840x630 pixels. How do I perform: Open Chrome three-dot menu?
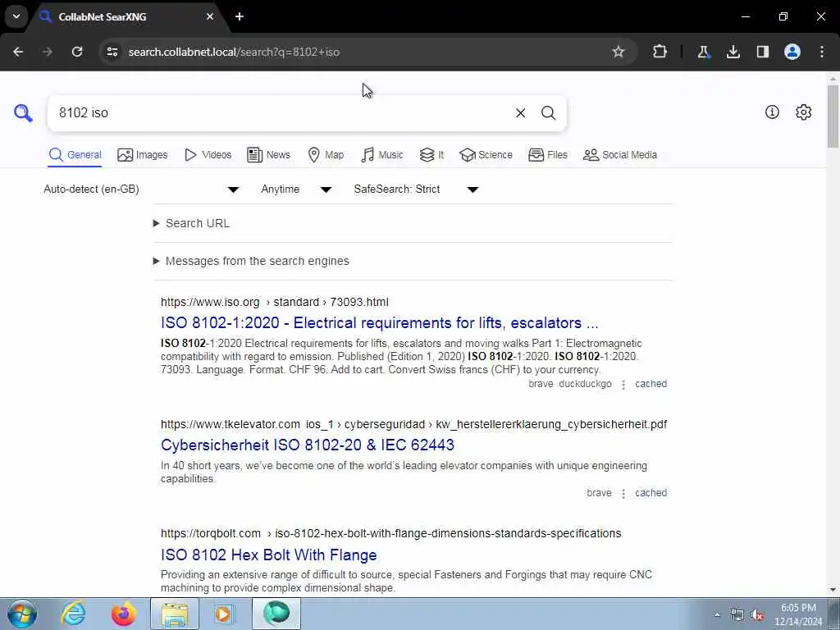point(822,52)
